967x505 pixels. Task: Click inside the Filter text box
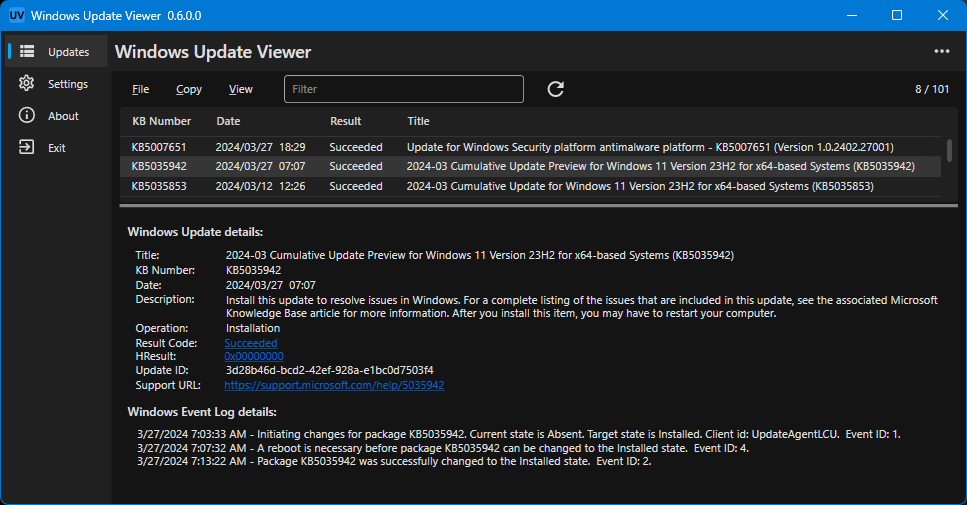(x=403, y=89)
